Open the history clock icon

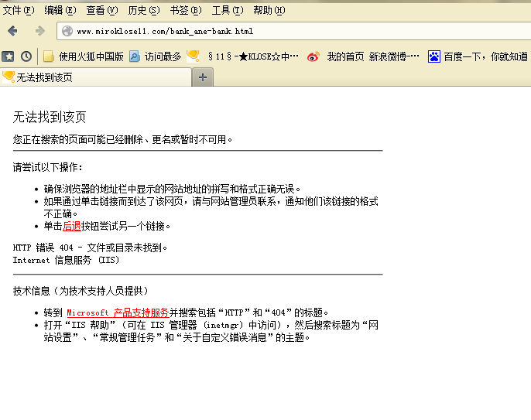point(26,56)
